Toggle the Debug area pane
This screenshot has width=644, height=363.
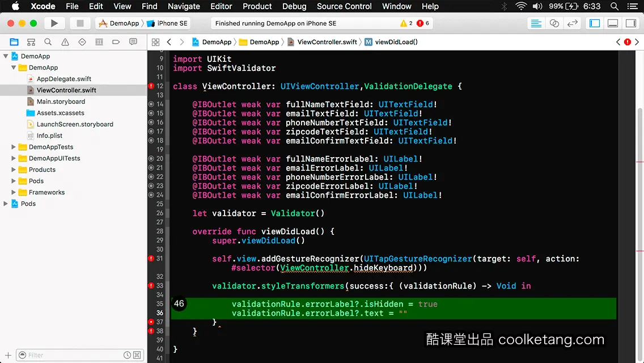tap(613, 23)
